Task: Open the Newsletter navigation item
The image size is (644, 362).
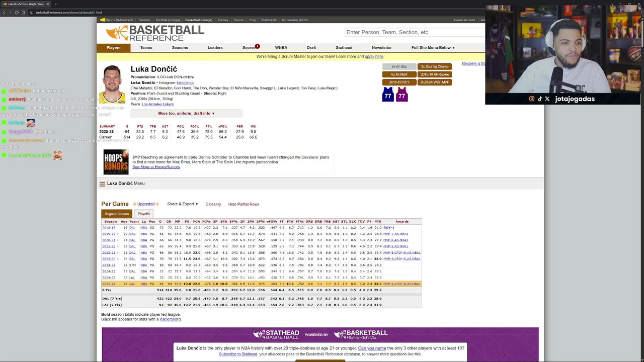Action: 382,48
